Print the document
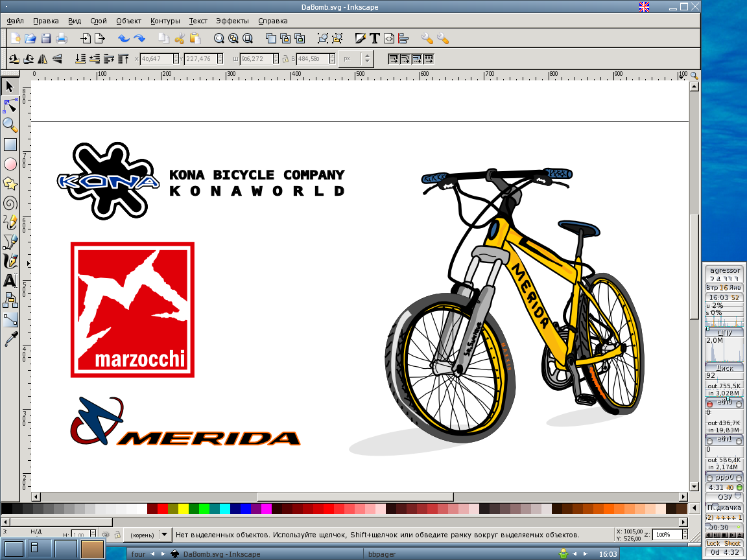 61,39
